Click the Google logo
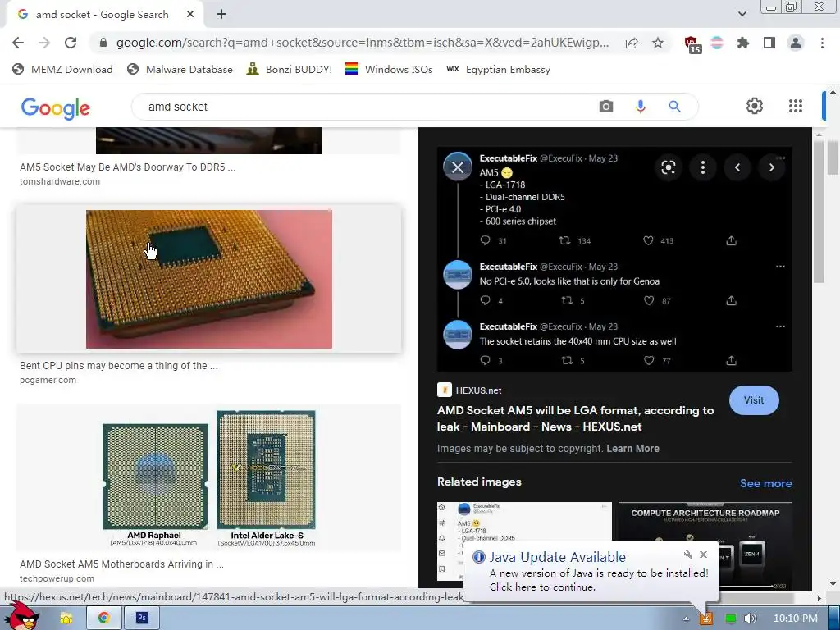 (56, 107)
